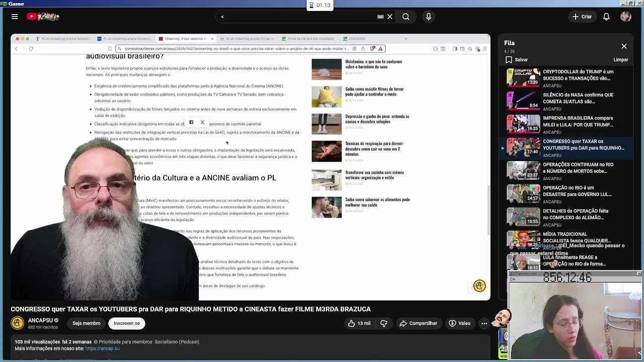The image size is (644, 362).
Task: Share the video via Compartilhar
Action: coord(418,323)
